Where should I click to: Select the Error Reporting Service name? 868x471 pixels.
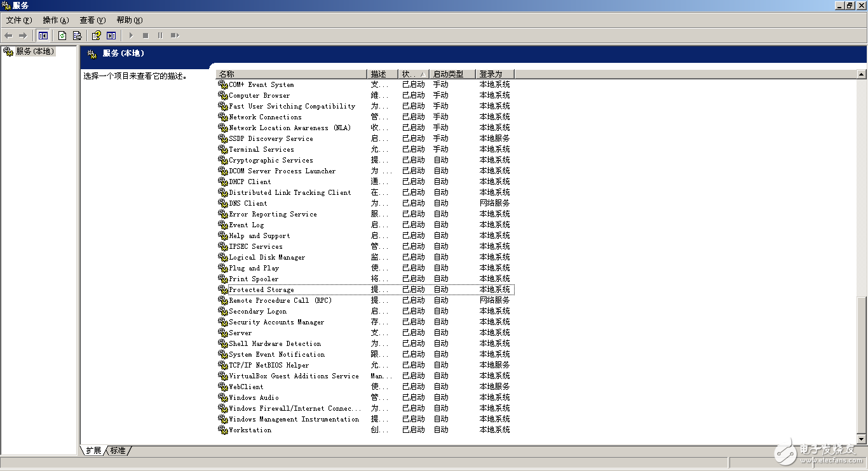(273, 214)
